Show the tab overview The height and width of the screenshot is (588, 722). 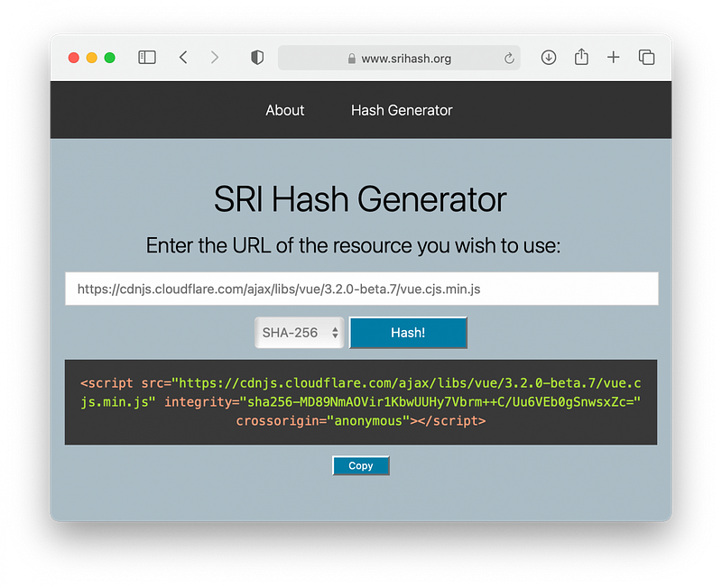[646, 58]
